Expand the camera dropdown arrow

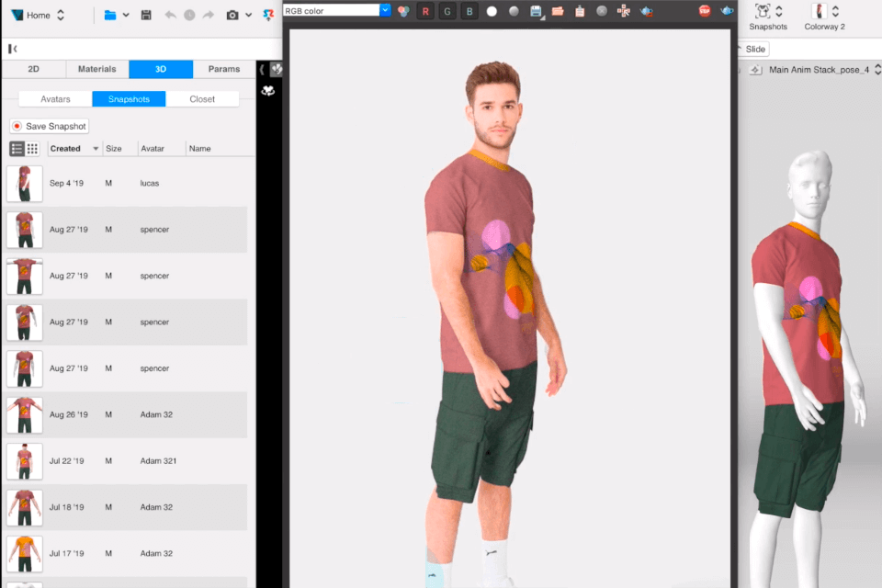249,16
